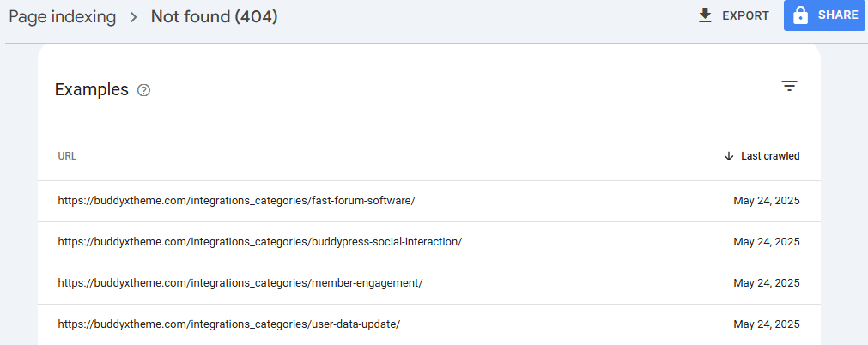Click the crawl date for the fast-forum-software row
Screen dimensions: 868x345
766,201
